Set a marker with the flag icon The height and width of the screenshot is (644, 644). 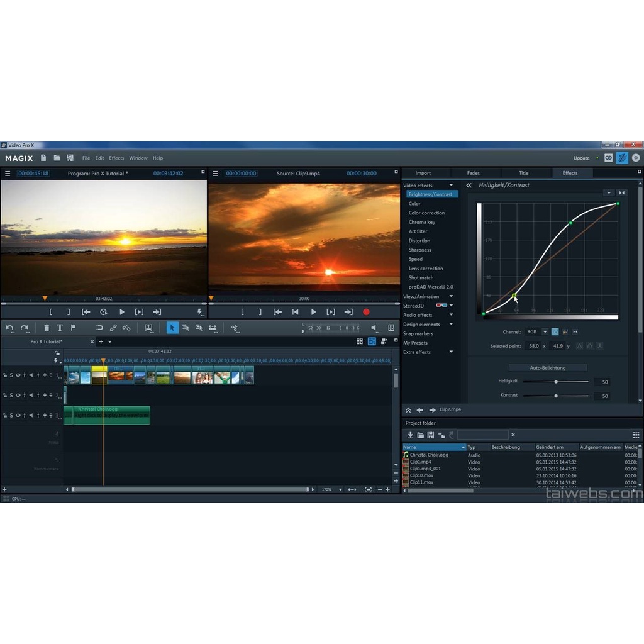[73, 328]
